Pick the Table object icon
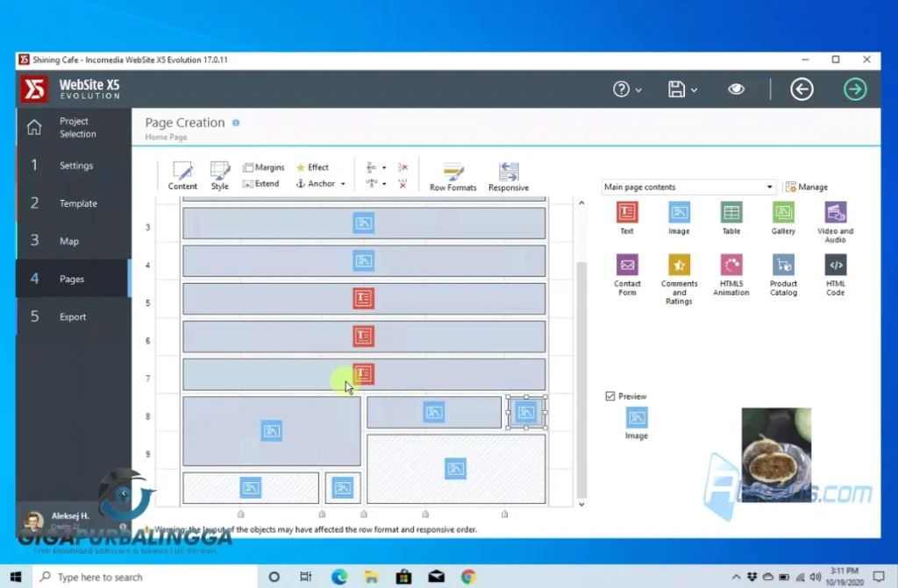898x588 pixels. pyautogui.click(x=731, y=213)
